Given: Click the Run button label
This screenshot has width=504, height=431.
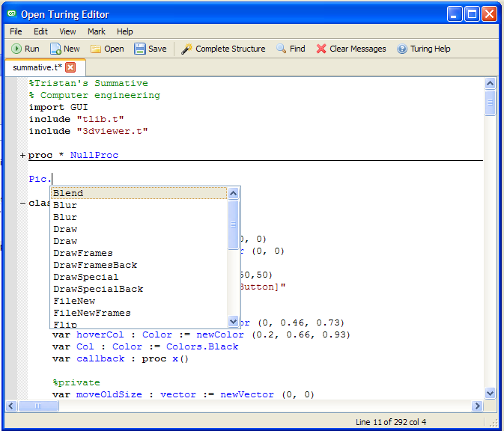Looking at the screenshot, I should click(31, 49).
